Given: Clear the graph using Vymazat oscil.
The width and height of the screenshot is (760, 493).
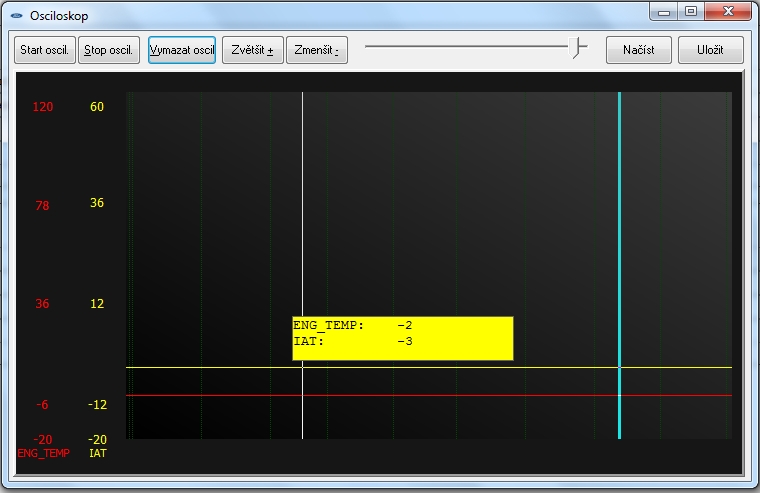Looking at the screenshot, I should pyautogui.click(x=182, y=50).
